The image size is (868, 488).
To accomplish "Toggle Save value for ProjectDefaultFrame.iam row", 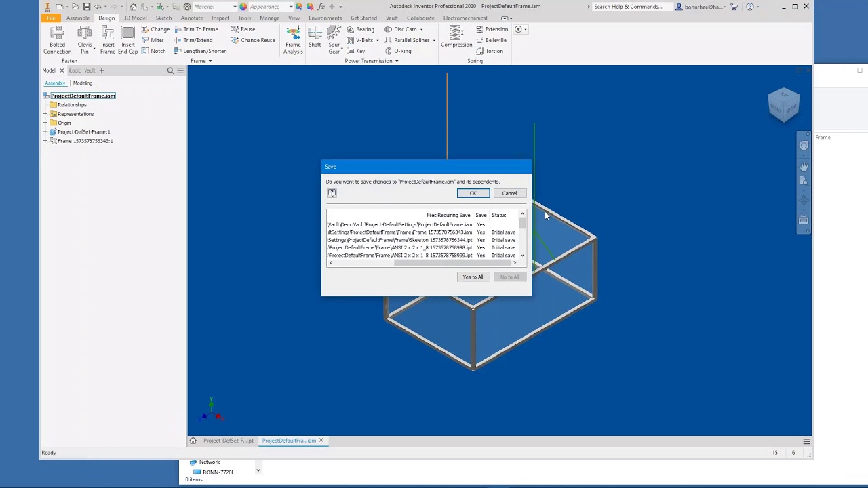I will coord(481,224).
